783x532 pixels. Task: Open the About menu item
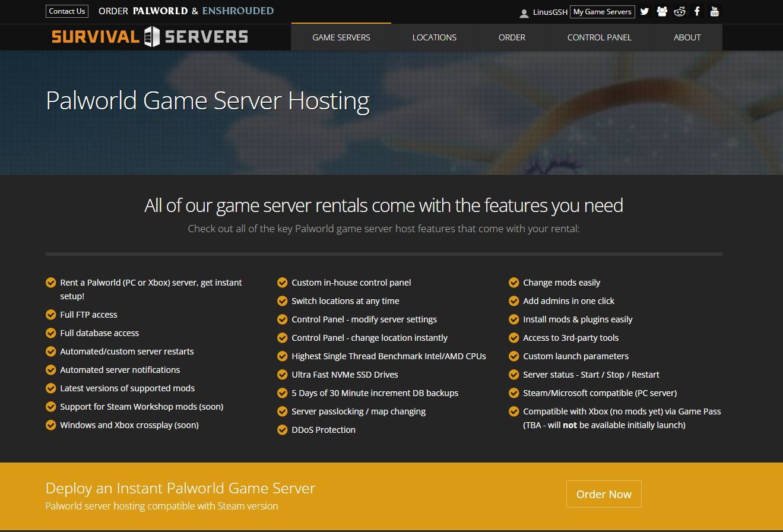(687, 37)
